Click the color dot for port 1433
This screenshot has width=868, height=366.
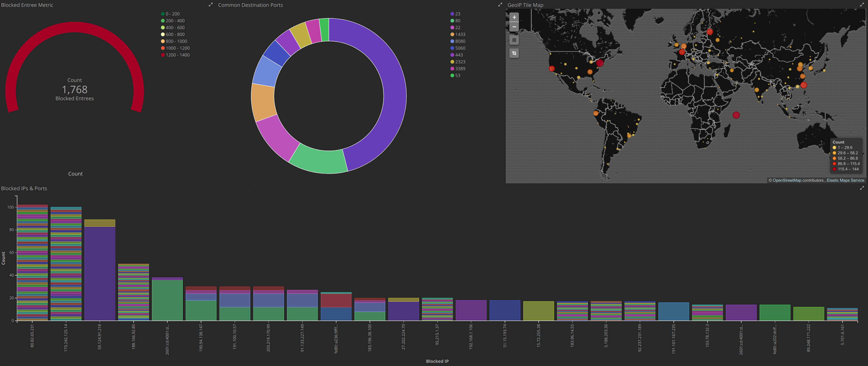(452, 34)
